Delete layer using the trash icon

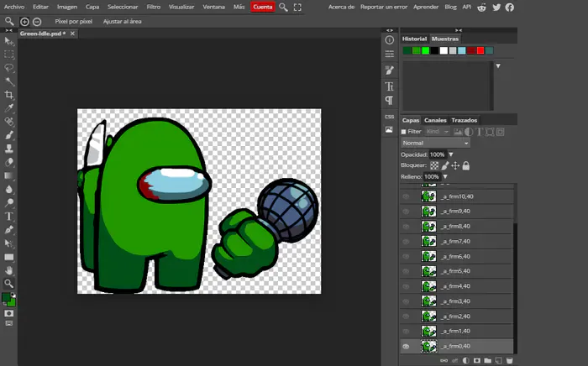click(509, 361)
